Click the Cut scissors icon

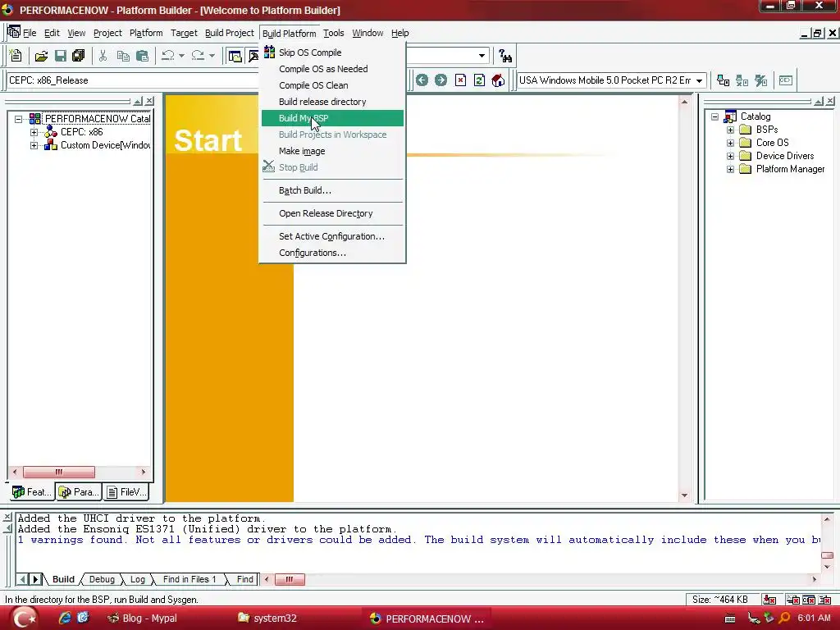point(103,56)
